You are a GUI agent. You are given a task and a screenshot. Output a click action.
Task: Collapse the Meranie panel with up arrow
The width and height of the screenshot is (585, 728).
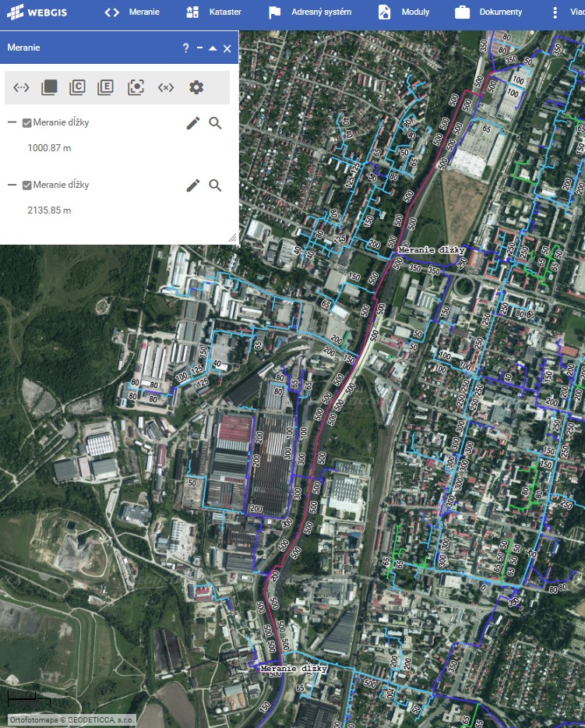click(213, 48)
